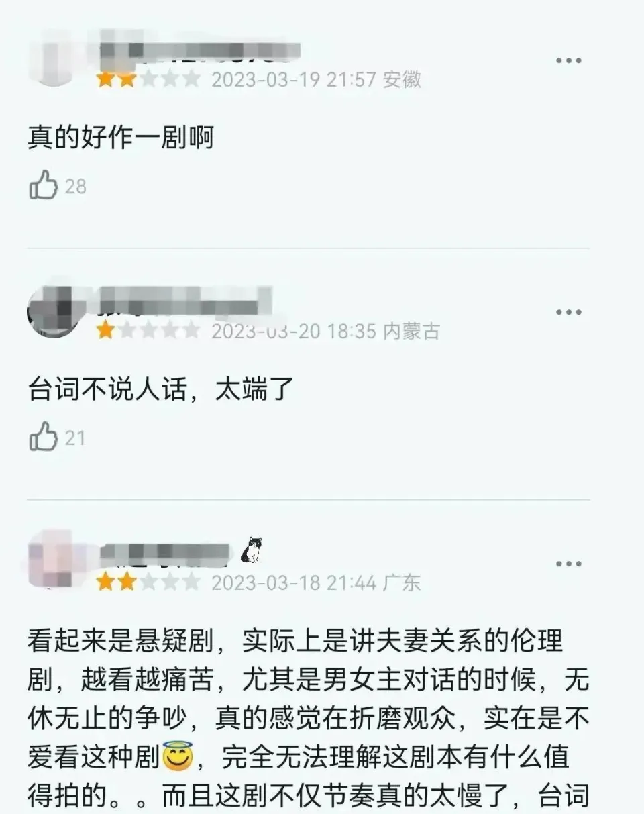Like the comment with 28 thumbs-up
The width and height of the screenshot is (644, 814).
coord(44,185)
